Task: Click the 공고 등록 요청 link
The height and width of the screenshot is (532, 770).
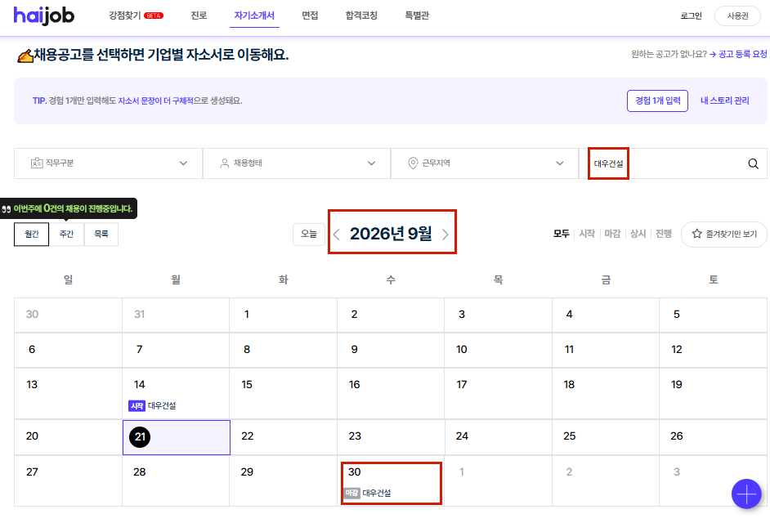Action: [738, 54]
